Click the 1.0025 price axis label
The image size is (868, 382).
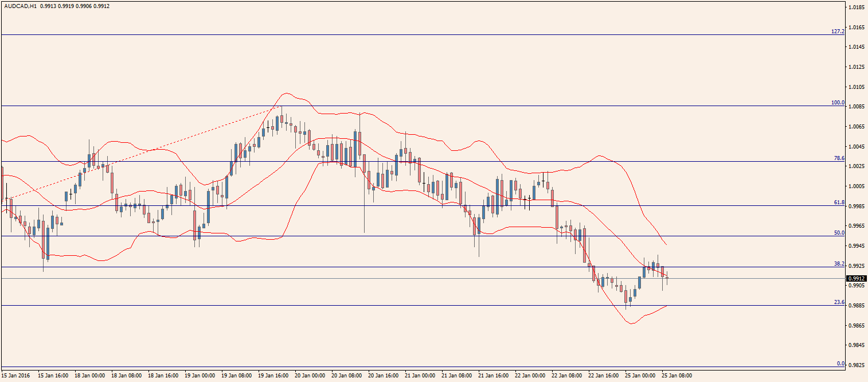pos(857,166)
